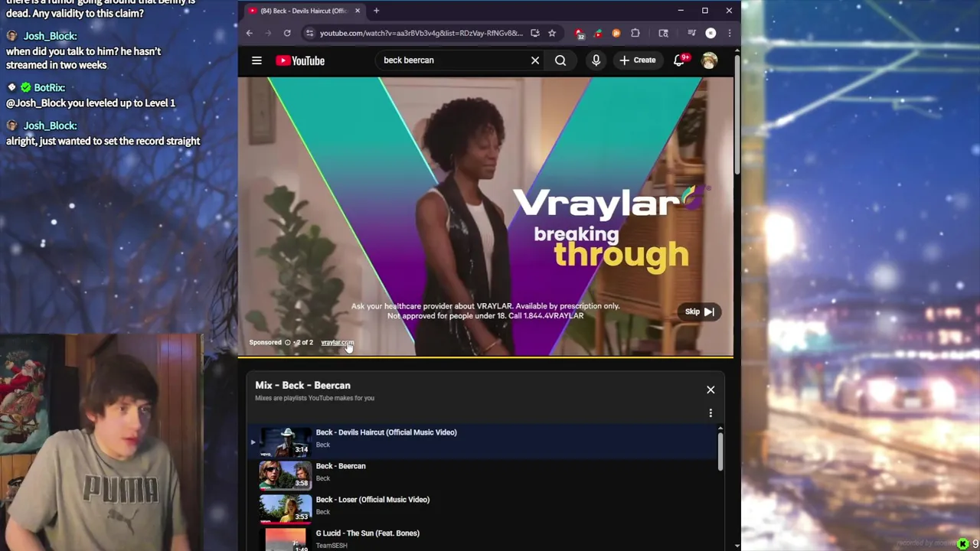Go back with browser back arrow
This screenshot has width=980, height=551.
[x=249, y=33]
